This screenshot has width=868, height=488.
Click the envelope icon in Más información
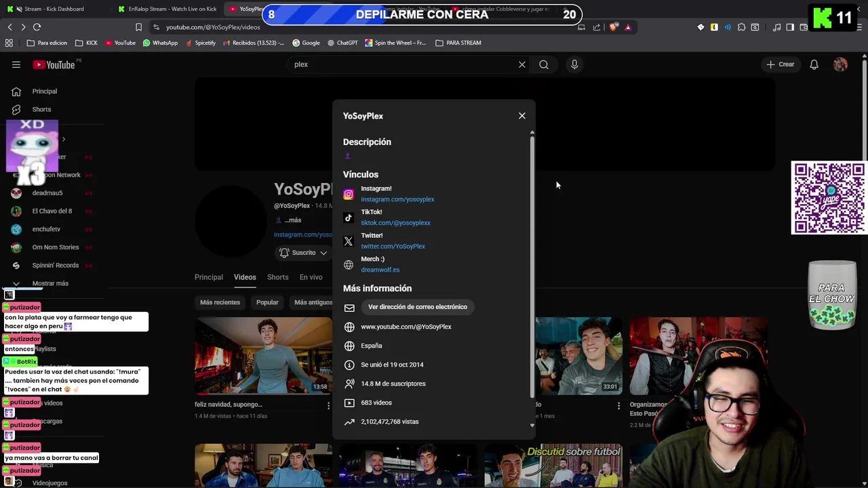[x=349, y=308]
